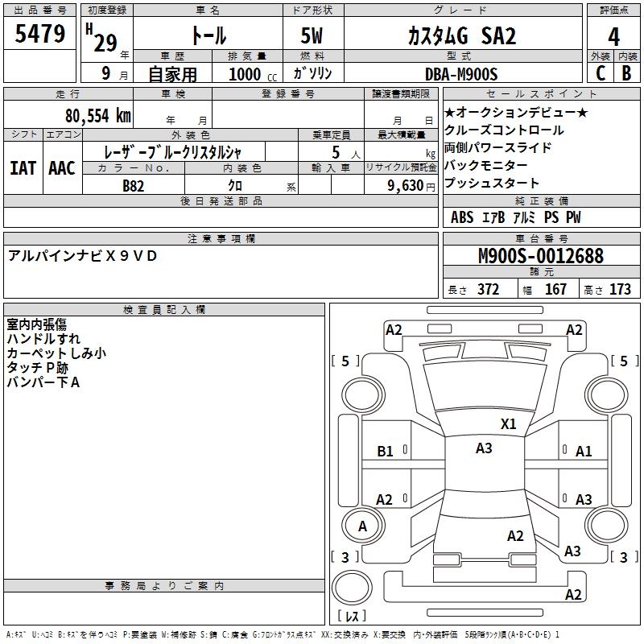
Task: Click the shift type IAT
Action: (x=23, y=168)
